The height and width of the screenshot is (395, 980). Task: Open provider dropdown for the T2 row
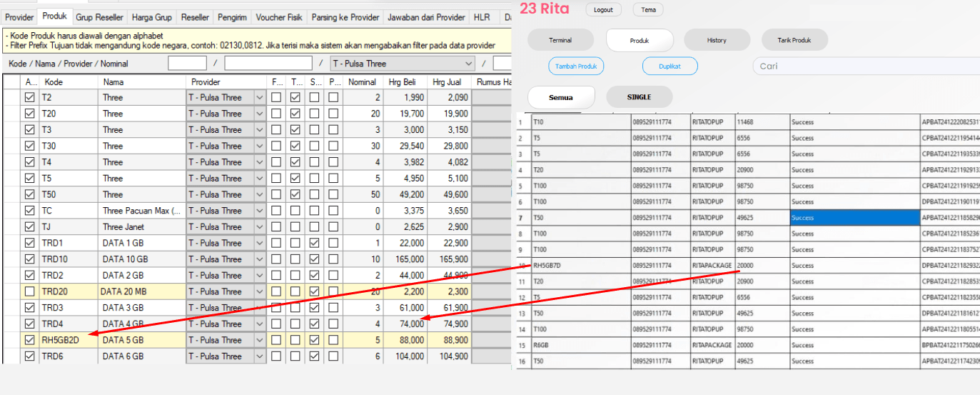259,98
